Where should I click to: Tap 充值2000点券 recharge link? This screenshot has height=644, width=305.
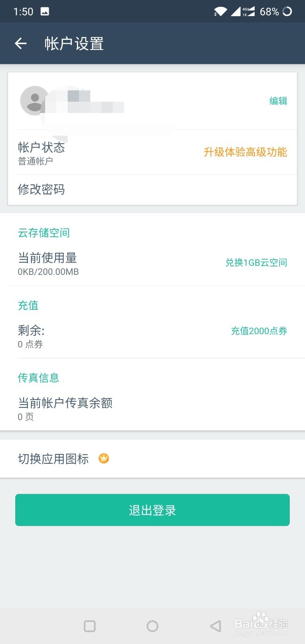259,331
